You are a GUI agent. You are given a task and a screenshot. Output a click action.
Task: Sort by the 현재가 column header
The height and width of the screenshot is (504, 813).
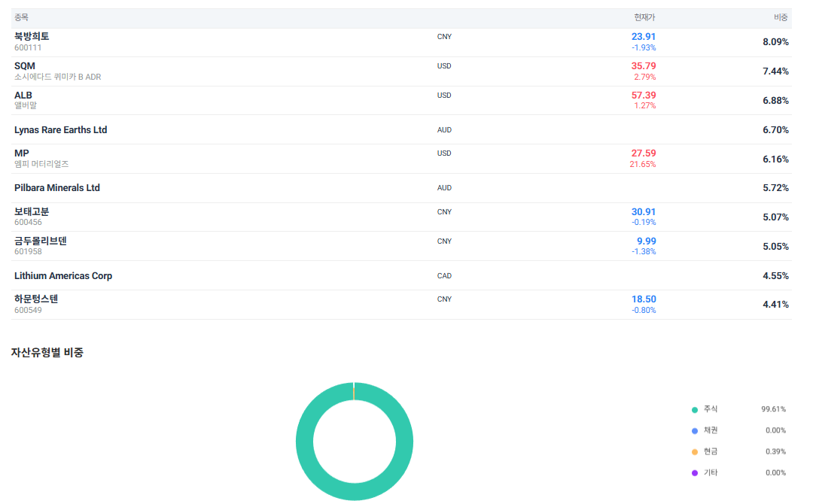coord(644,17)
